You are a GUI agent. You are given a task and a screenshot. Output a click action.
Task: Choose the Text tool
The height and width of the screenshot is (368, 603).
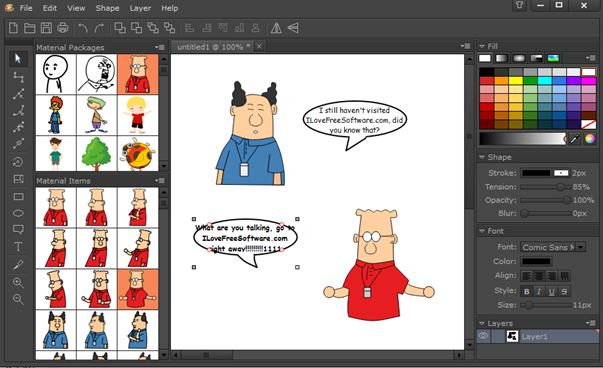(18, 246)
